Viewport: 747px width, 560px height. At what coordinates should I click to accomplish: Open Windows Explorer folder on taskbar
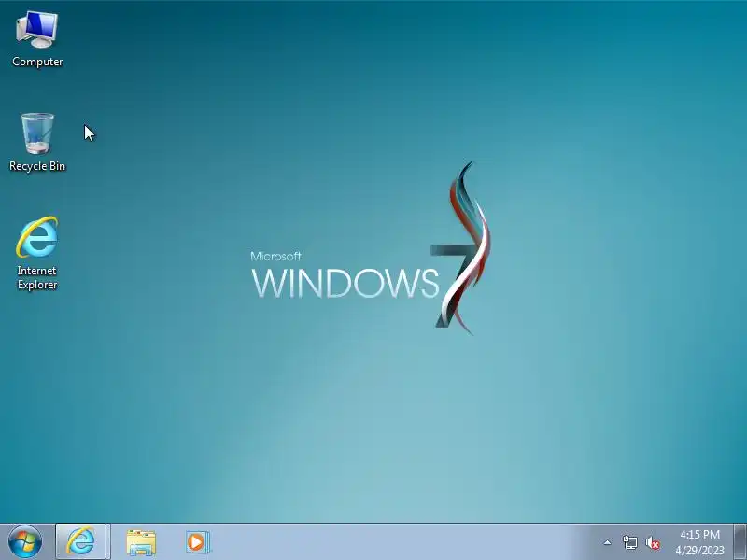(x=141, y=542)
